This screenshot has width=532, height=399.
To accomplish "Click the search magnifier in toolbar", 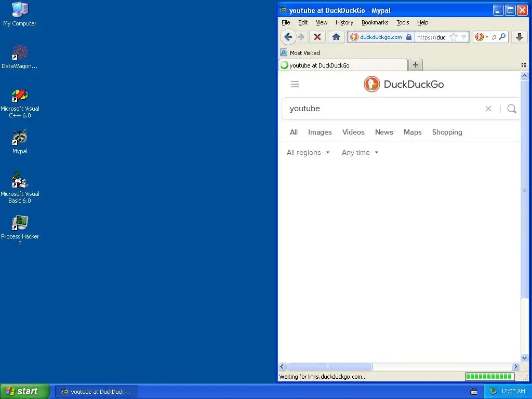I will point(502,37).
